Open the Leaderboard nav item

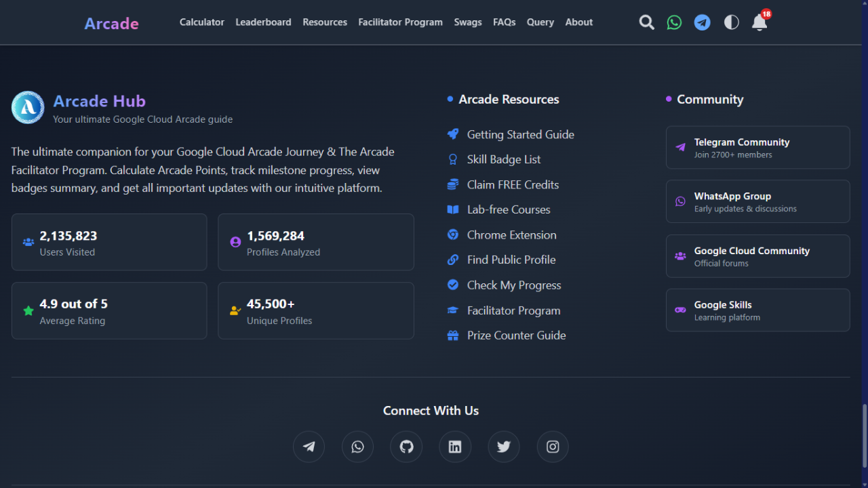pos(263,22)
